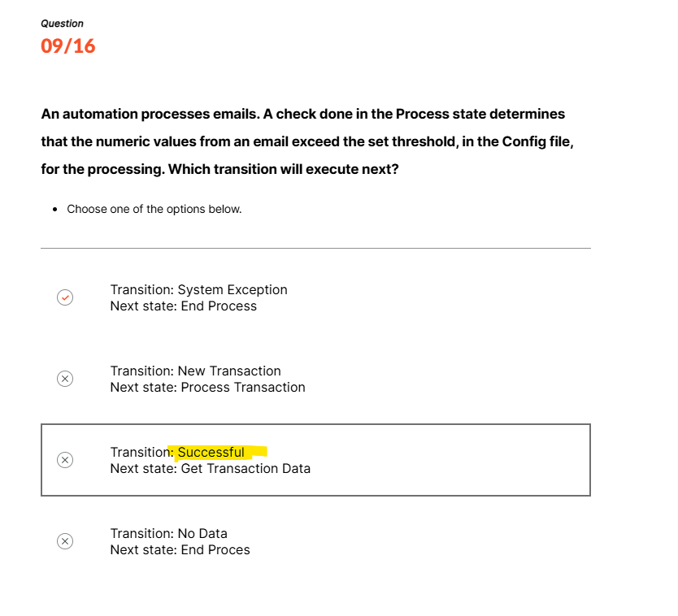Click 'Choose one of the options below' hint
The image size is (678, 616).
point(154,209)
